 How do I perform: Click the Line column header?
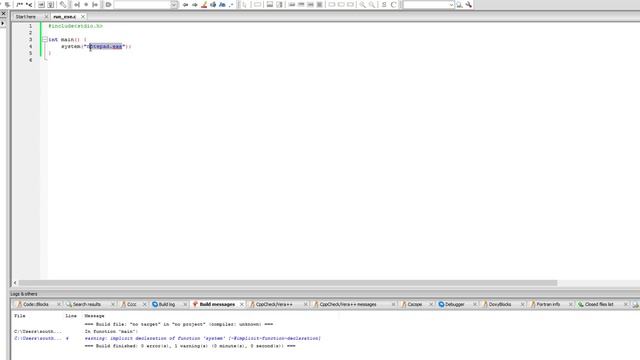[71, 316]
